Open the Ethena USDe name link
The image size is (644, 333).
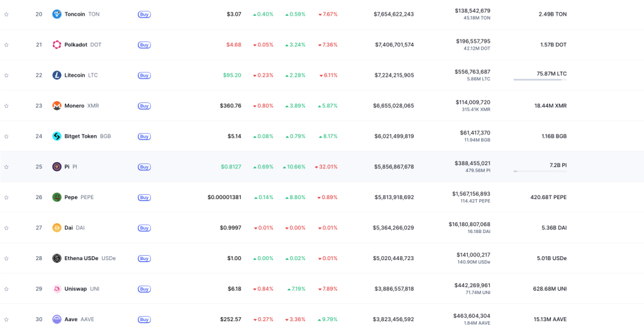coord(90,258)
